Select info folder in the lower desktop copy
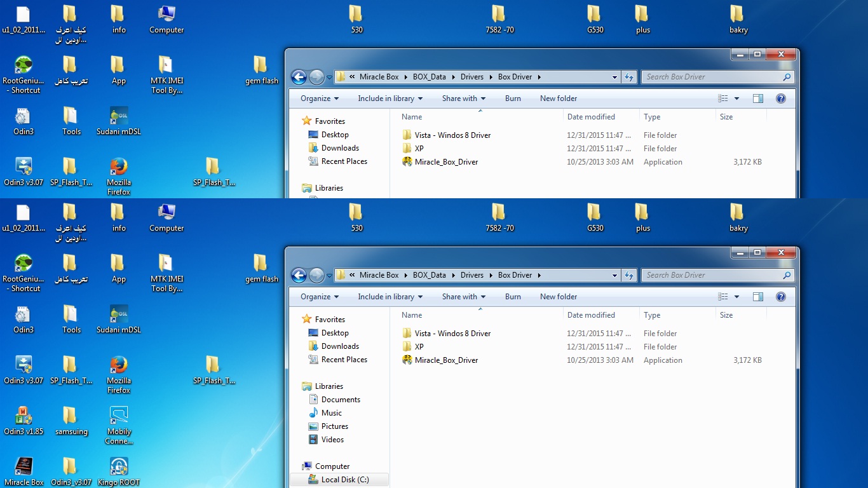Screen dimensions: 868x488 tap(119, 217)
